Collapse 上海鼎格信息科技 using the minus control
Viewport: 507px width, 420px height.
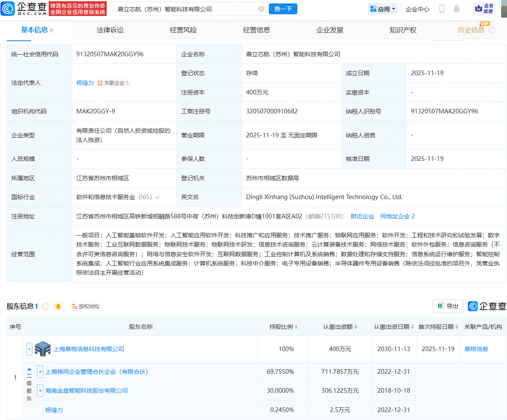[x=29, y=349]
